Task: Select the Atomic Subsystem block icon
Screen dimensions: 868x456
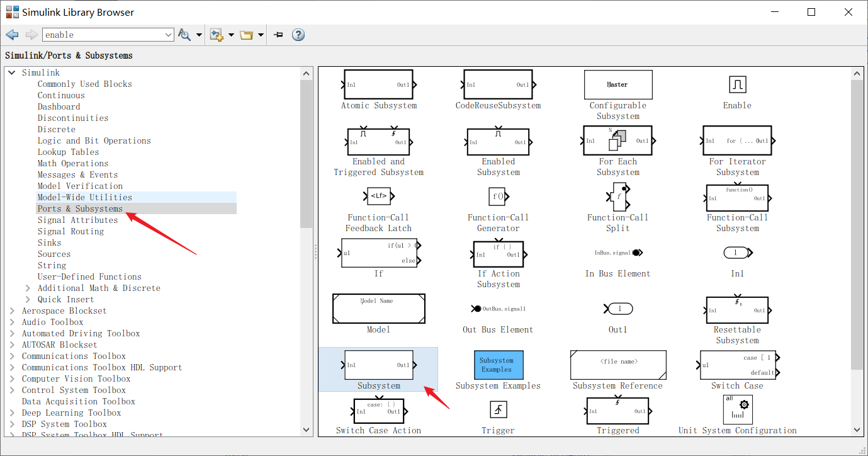Action: (x=379, y=85)
